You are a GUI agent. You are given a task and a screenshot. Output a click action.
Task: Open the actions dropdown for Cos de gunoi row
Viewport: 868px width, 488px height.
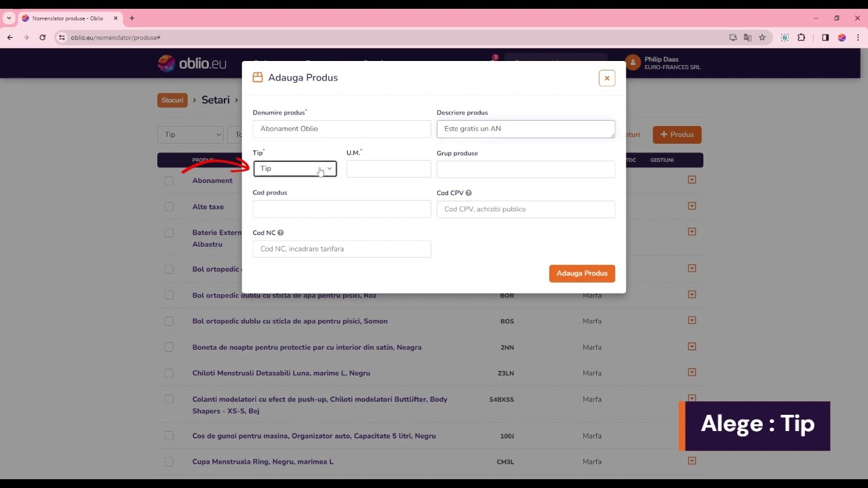pos(692,435)
